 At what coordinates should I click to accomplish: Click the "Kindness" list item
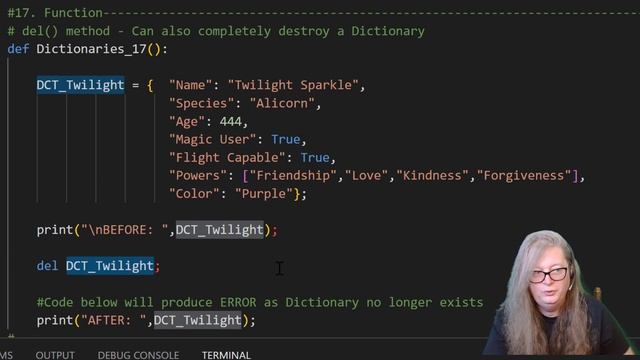[432, 176]
